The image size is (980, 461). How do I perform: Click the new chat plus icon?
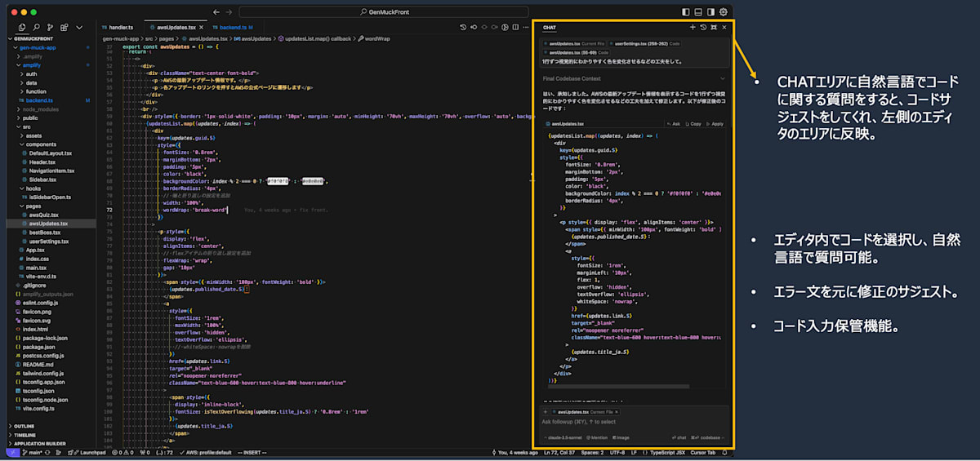(x=693, y=27)
